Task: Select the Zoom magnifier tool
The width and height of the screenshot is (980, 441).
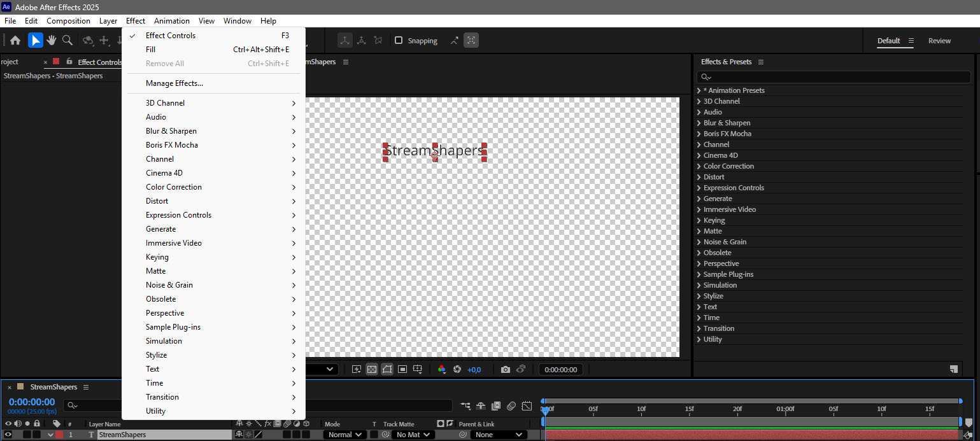Action: [x=67, y=41]
